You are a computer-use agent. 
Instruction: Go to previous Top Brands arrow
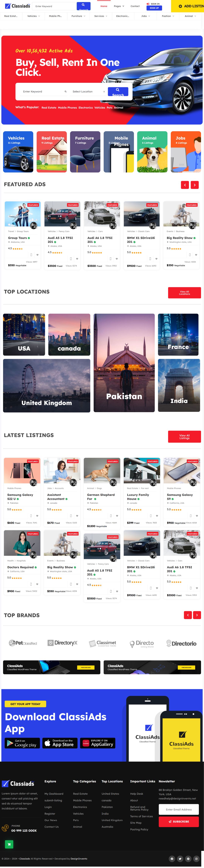coord(188,615)
